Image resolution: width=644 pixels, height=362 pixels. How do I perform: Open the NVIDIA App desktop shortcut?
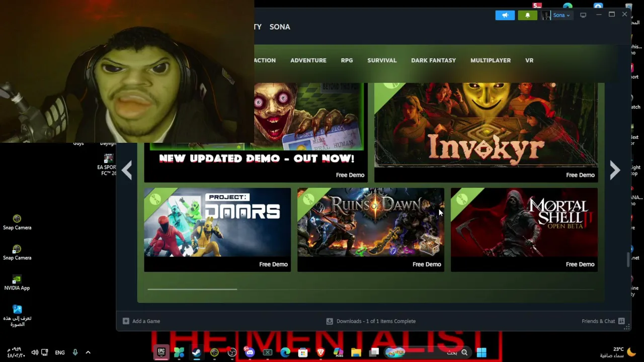17,283
